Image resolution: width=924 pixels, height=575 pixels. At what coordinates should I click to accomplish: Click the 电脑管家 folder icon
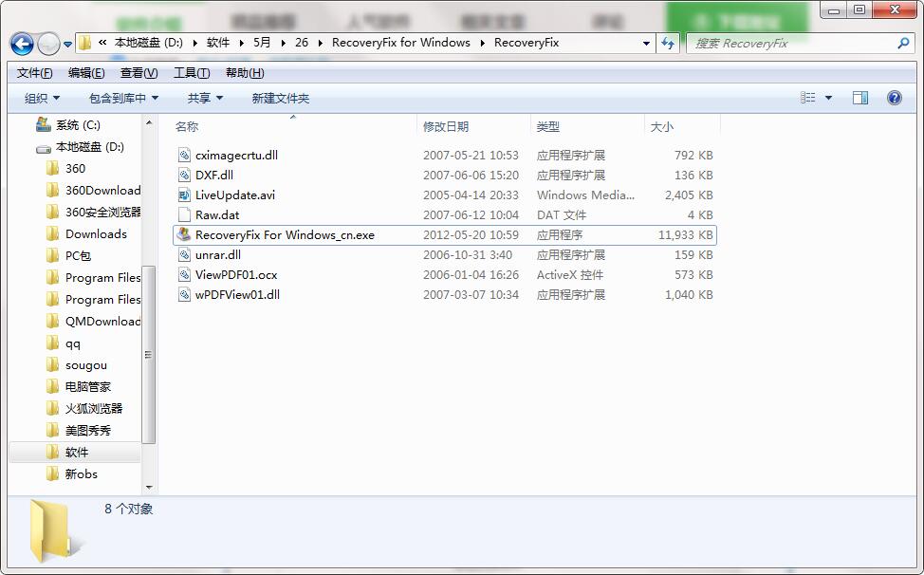coord(52,386)
